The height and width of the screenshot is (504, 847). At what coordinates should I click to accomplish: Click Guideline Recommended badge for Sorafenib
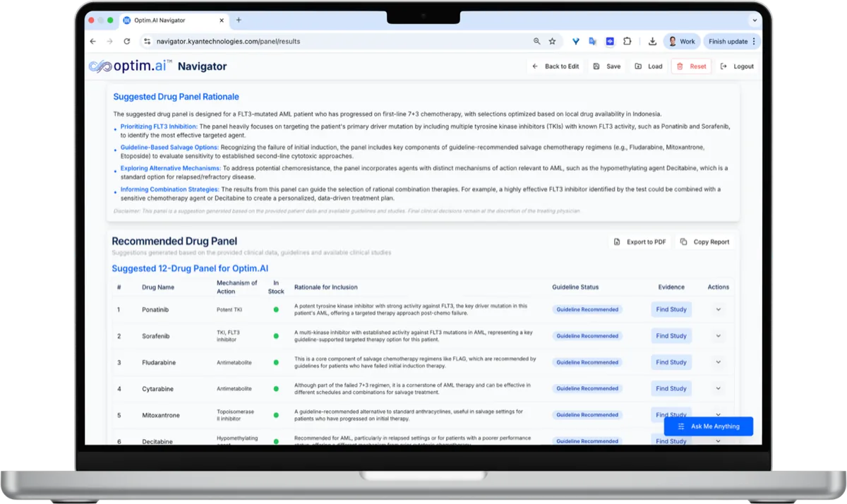coord(587,336)
